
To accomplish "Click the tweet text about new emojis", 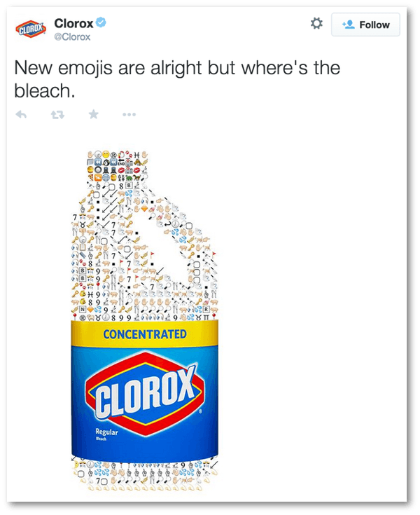I will [x=177, y=79].
